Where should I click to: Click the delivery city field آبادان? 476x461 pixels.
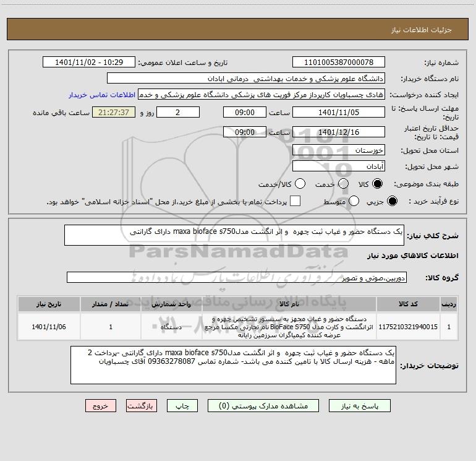(x=339, y=166)
